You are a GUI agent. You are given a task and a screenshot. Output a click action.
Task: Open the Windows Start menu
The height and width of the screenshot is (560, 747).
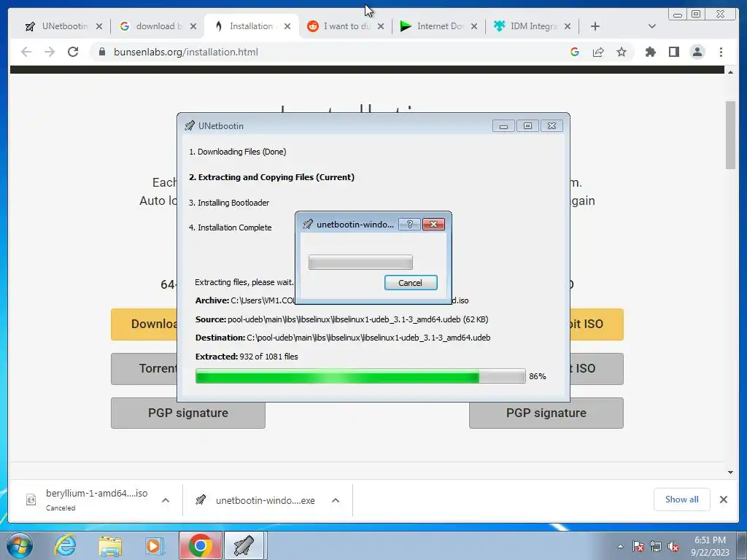(20, 545)
